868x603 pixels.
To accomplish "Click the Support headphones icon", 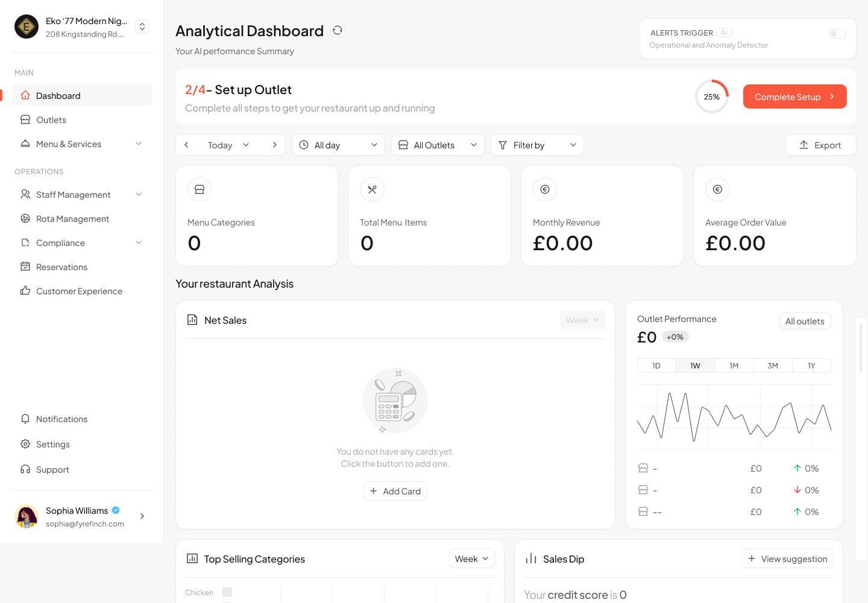I will tap(25, 469).
